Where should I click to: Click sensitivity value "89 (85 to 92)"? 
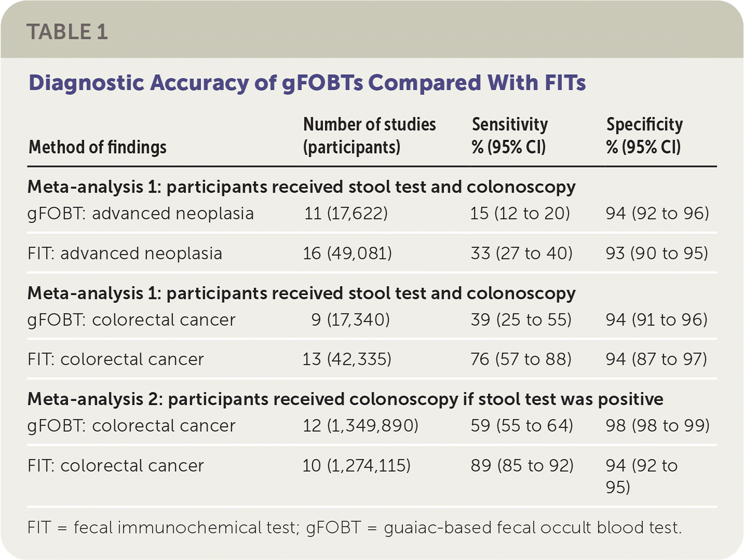click(x=522, y=466)
